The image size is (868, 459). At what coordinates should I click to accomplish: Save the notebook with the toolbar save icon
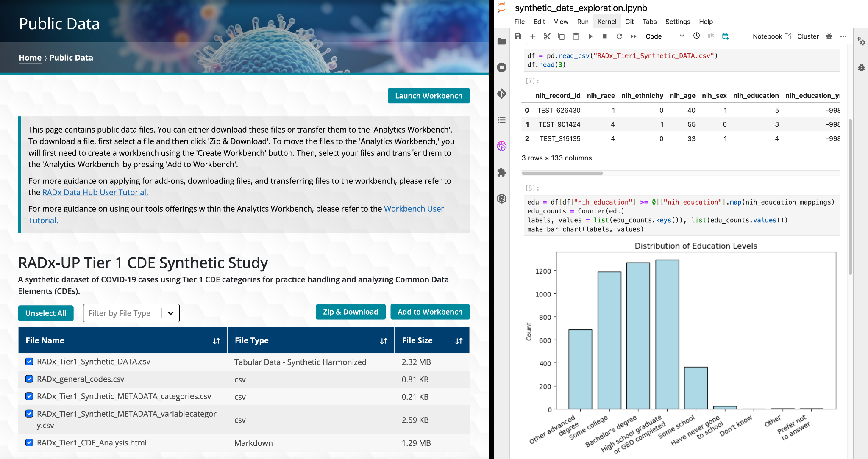[518, 36]
